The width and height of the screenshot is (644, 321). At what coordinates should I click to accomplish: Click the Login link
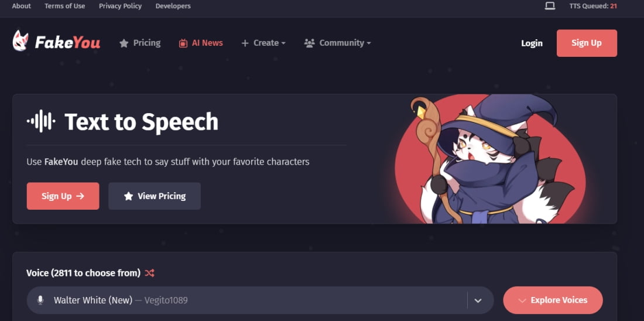pyautogui.click(x=532, y=43)
